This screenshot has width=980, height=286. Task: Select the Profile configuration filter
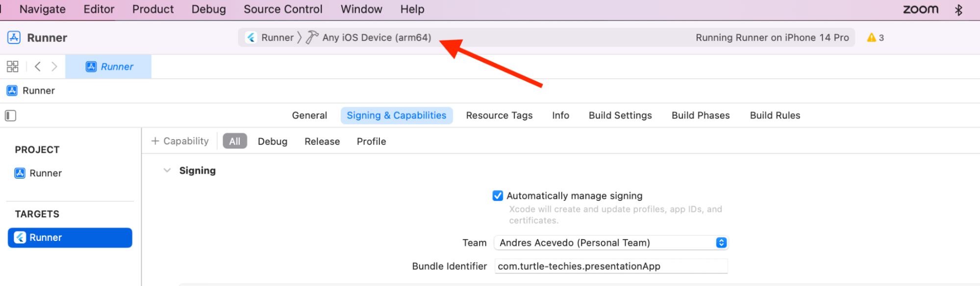coord(371,141)
